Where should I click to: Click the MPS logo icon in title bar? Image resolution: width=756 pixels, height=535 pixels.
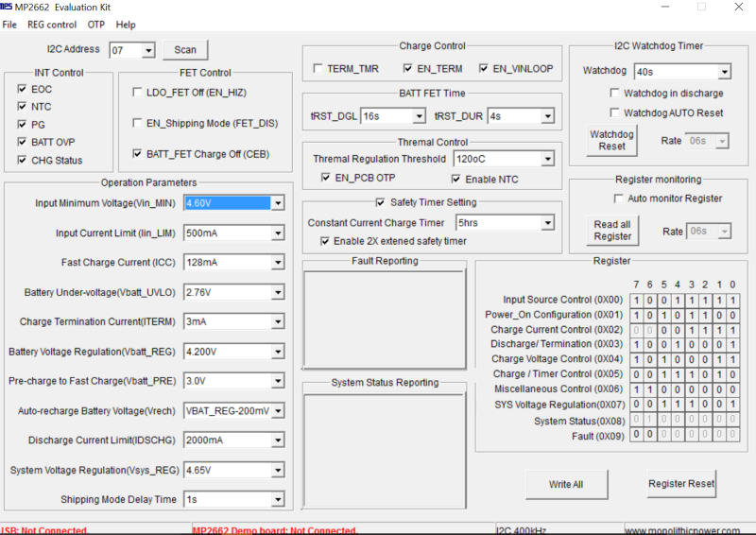pyautogui.click(x=7, y=7)
